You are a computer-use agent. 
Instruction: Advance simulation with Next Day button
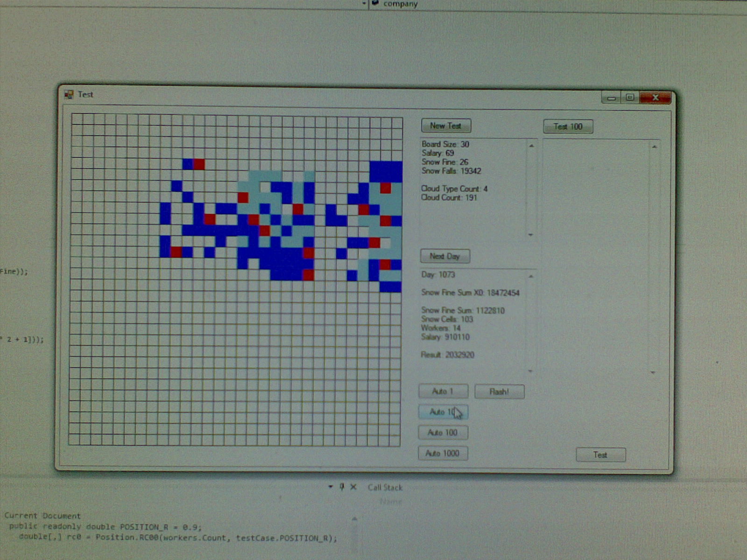pos(445,256)
